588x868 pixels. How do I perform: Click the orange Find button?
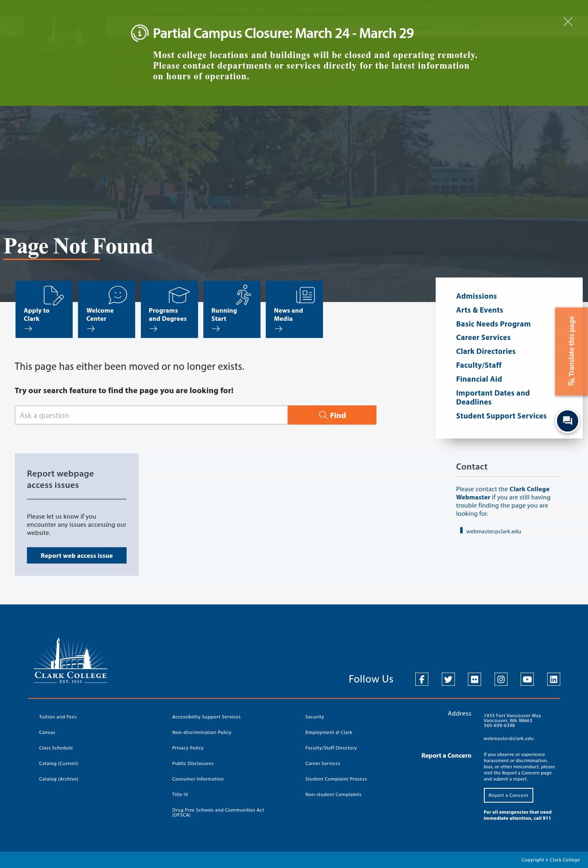(x=332, y=415)
